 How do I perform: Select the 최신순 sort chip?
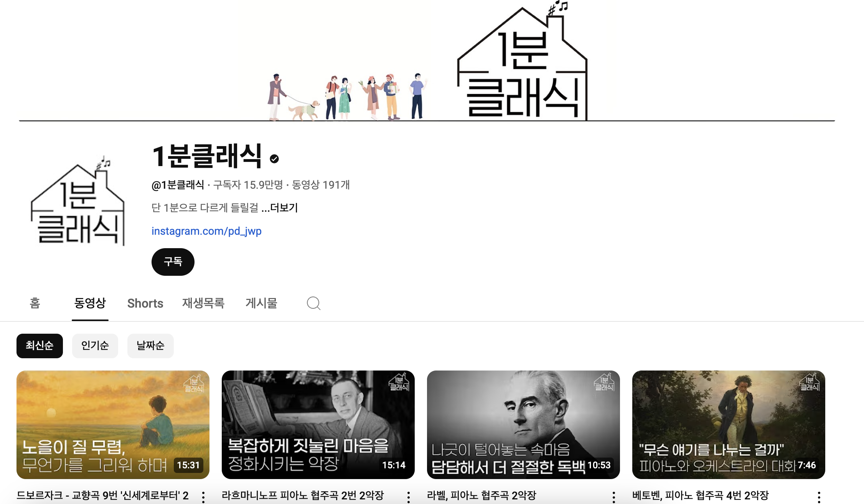click(40, 346)
